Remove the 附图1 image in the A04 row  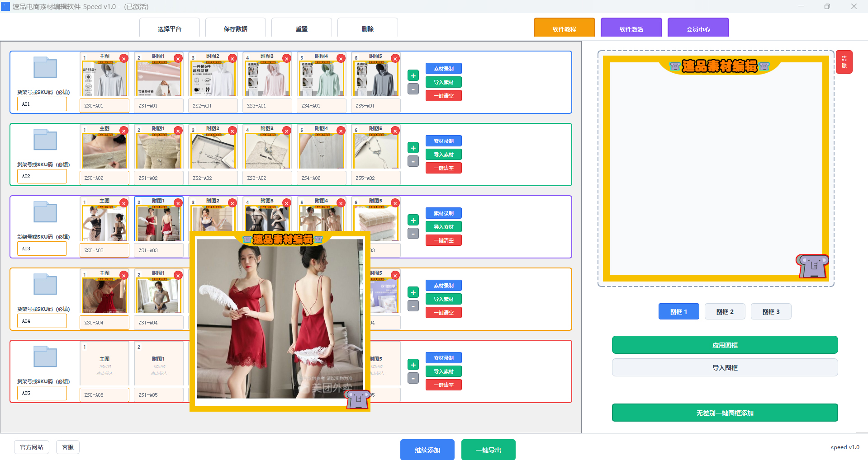[x=178, y=276]
